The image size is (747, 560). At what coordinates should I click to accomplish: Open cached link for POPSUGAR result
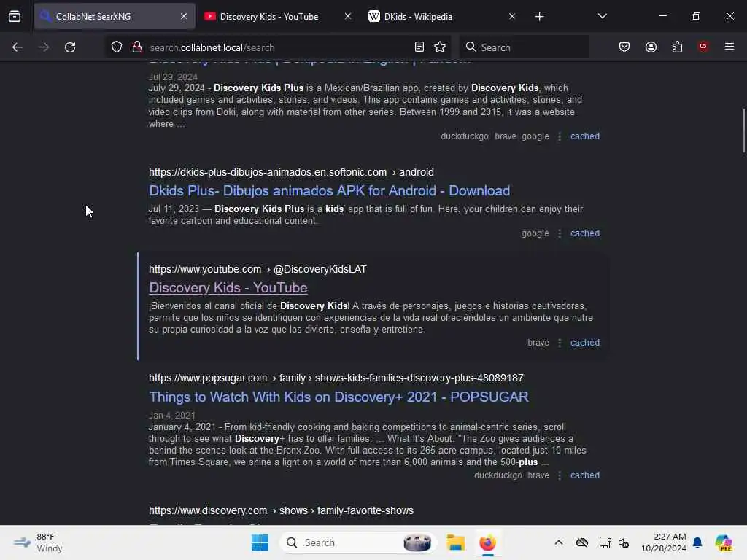pos(585,475)
